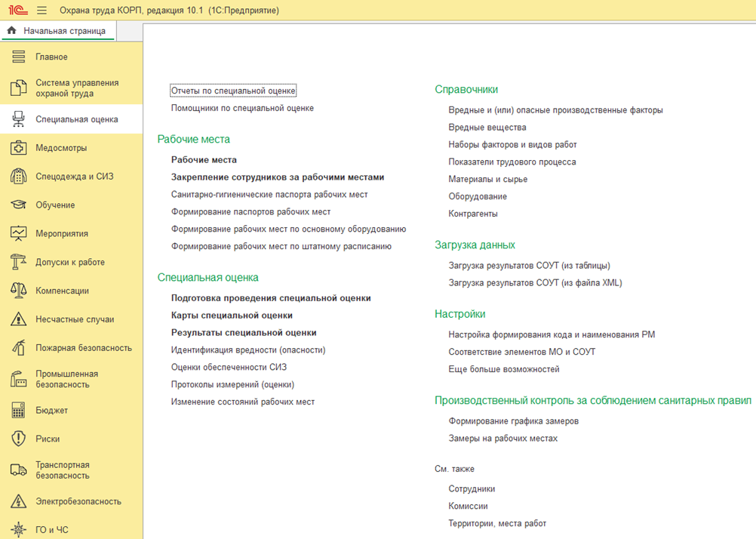Click Еще больше возможностей setting
Screen dimensions: 756x539
[504, 369]
